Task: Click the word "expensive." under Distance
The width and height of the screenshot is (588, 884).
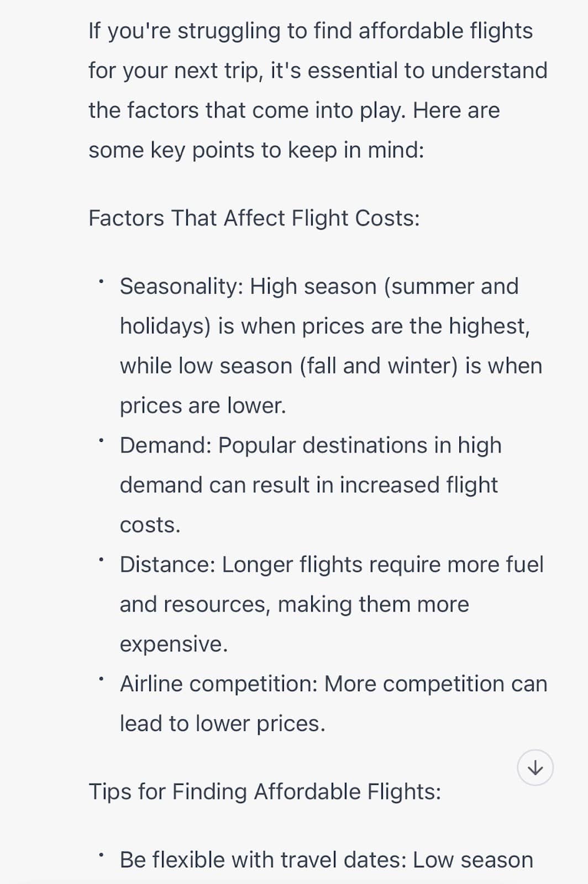Action: (x=174, y=644)
